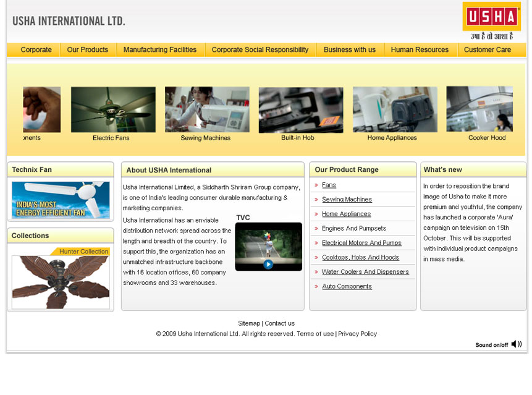Select the Sewing Machines carousel image

[206, 109]
